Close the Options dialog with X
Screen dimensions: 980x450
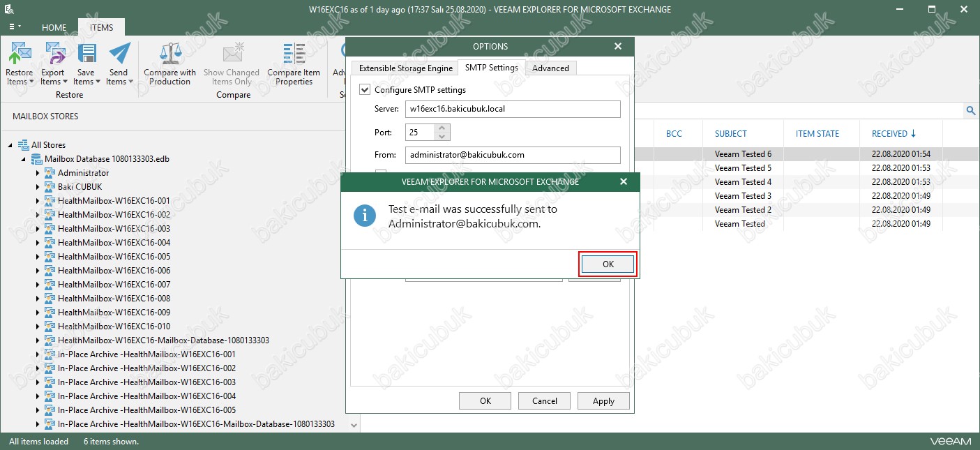click(618, 46)
